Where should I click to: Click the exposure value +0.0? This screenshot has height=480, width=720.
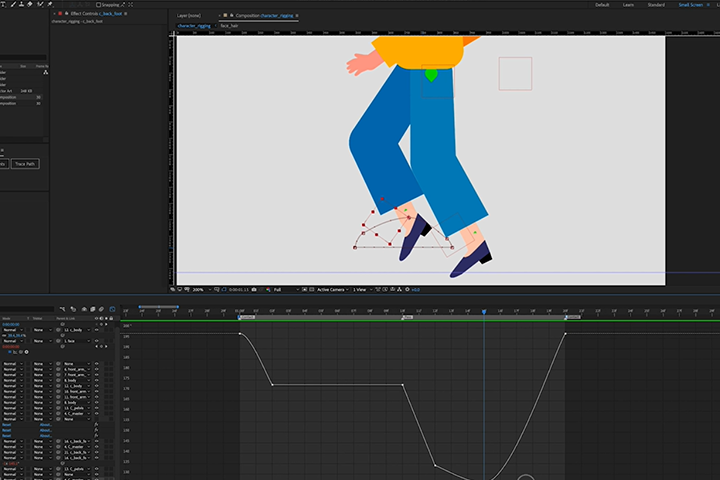[x=416, y=290]
